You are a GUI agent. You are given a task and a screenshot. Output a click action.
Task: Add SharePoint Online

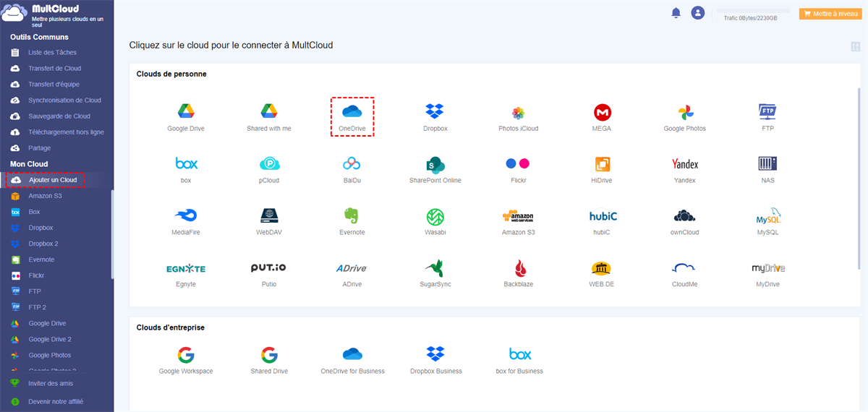point(435,170)
